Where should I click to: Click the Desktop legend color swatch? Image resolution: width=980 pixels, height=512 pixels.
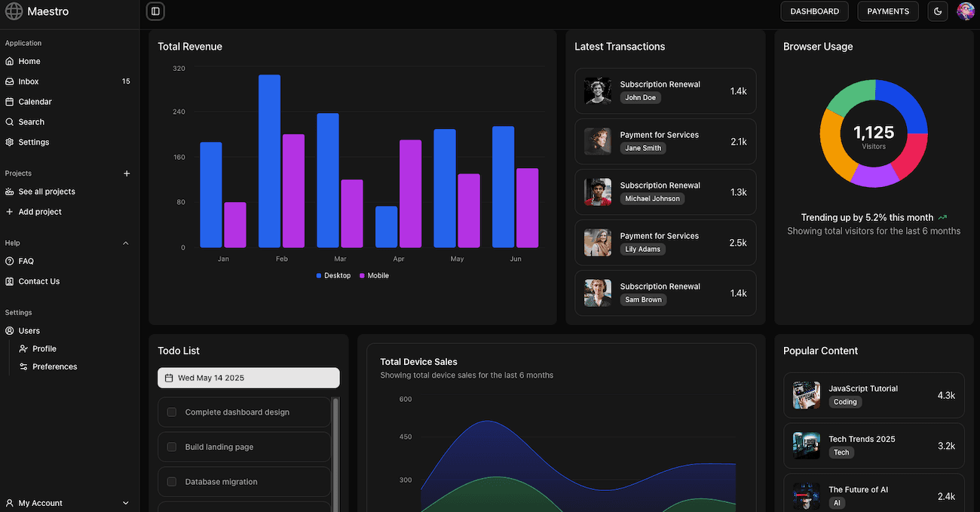[319, 276]
